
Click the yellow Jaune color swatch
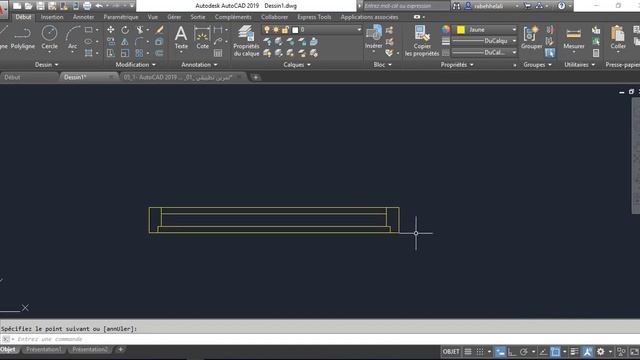pos(461,30)
